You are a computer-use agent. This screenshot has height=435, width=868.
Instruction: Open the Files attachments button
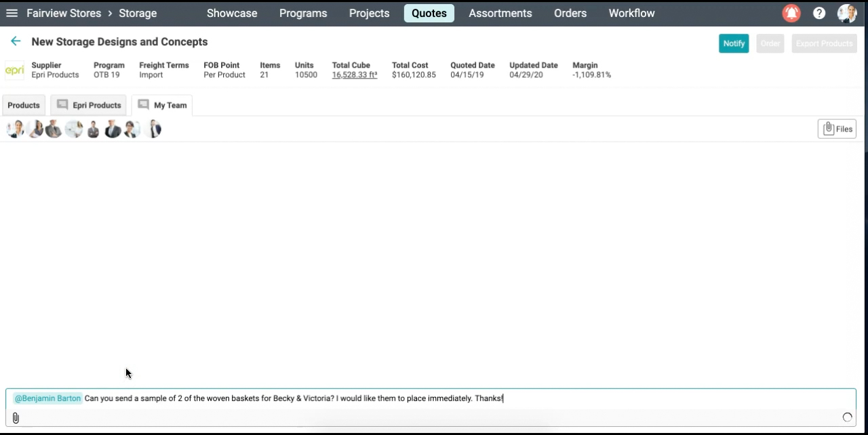coord(837,129)
